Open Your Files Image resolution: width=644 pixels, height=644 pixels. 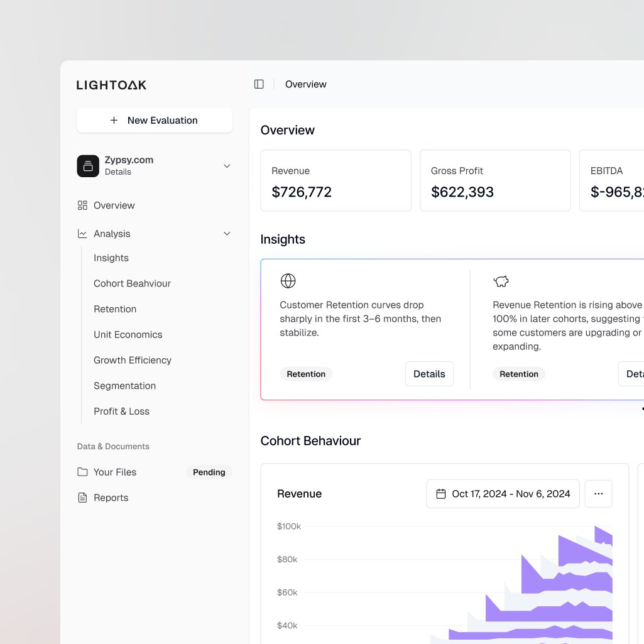tap(114, 472)
